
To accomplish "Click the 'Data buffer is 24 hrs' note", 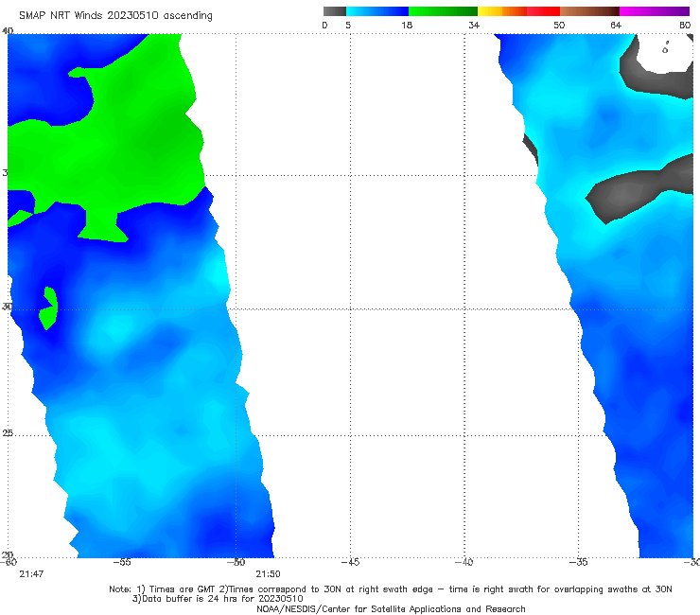I will coord(218,599).
